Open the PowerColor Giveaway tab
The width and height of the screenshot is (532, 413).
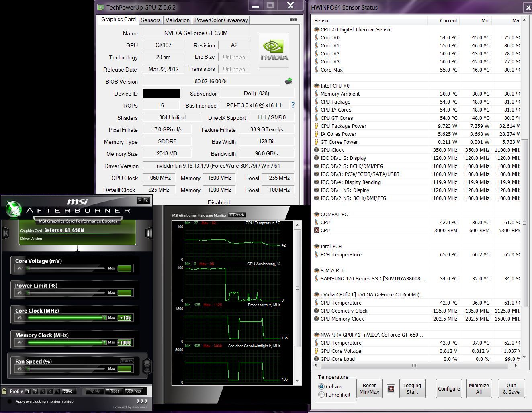point(221,20)
